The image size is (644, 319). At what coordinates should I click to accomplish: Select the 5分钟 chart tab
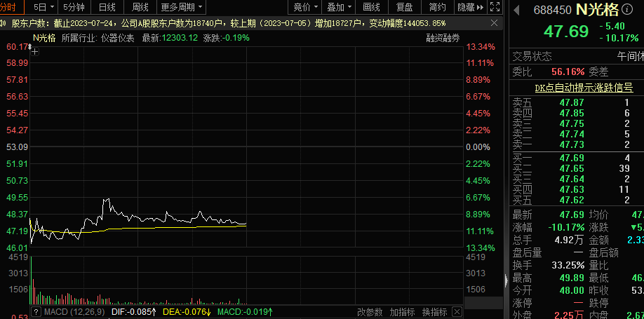coord(74,7)
